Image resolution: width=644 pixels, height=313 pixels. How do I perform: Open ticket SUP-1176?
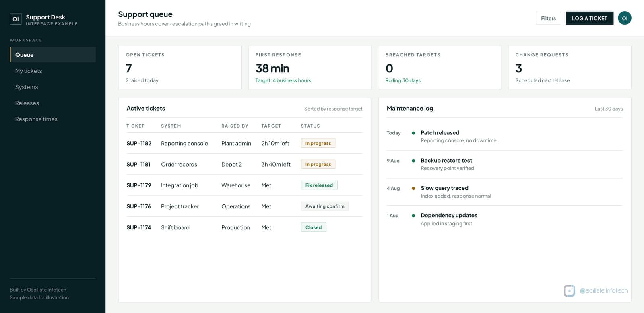tap(138, 206)
